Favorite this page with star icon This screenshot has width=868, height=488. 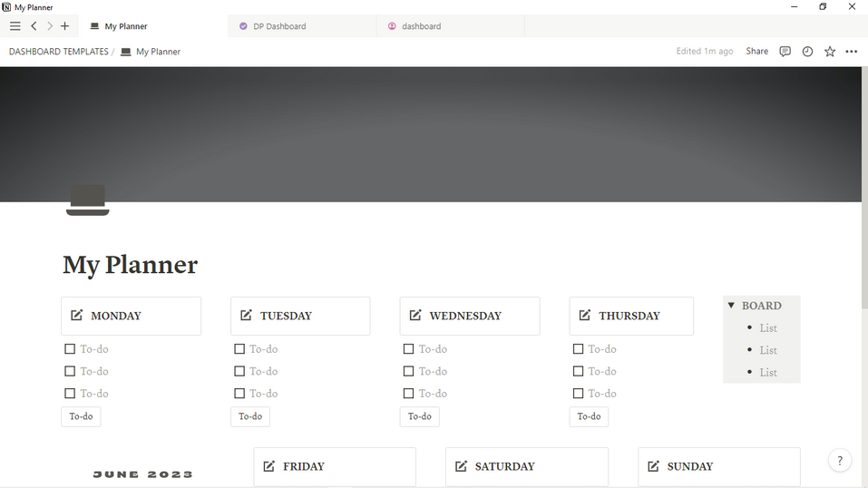click(x=829, y=52)
